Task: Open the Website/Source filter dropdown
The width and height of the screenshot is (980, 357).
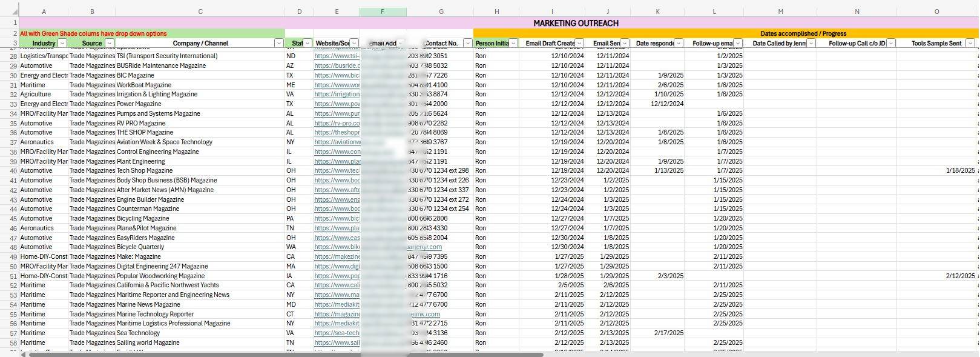Action: click(354, 43)
